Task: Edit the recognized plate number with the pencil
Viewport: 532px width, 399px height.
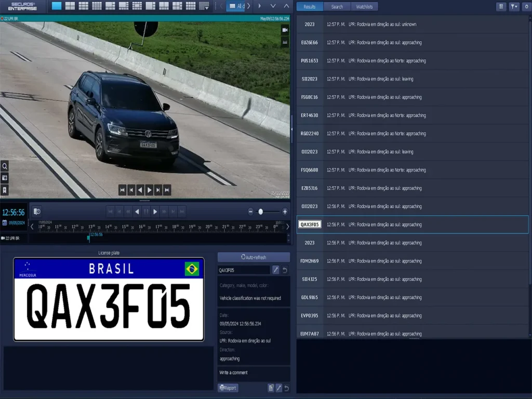Action: [275, 270]
